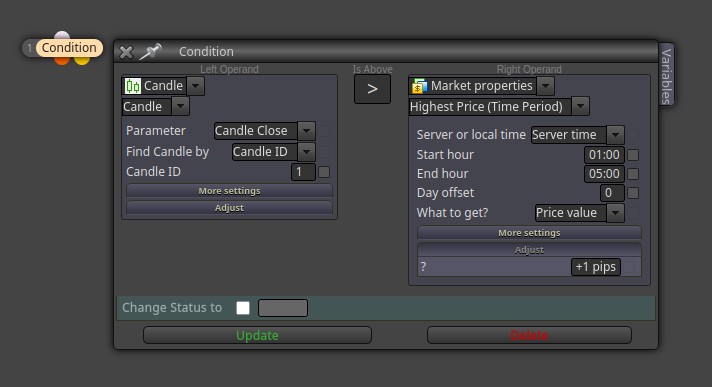The image size is (712, 387).
Task: Open the Candle category dropdown arrow
Action: tap(196, 86)
